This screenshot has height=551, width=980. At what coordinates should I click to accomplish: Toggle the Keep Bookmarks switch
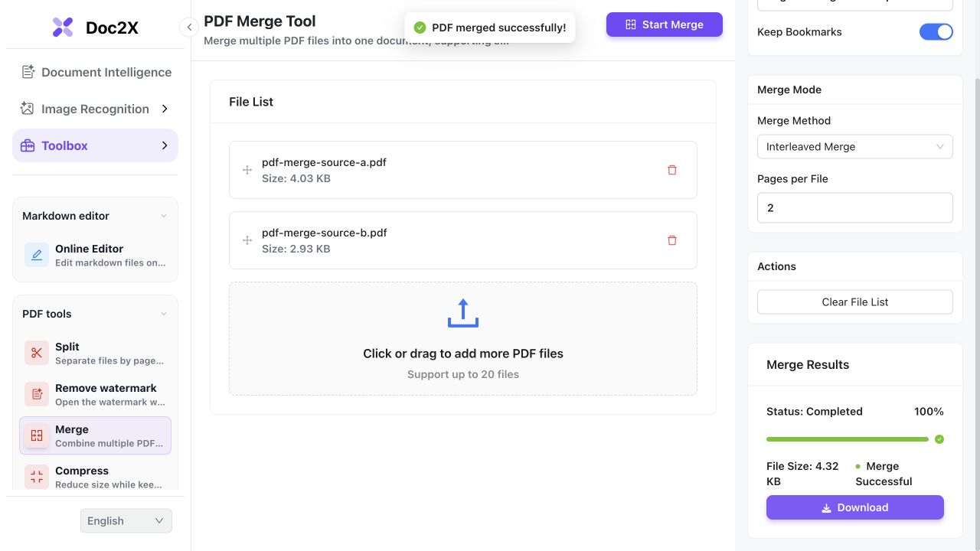[936, 32]
